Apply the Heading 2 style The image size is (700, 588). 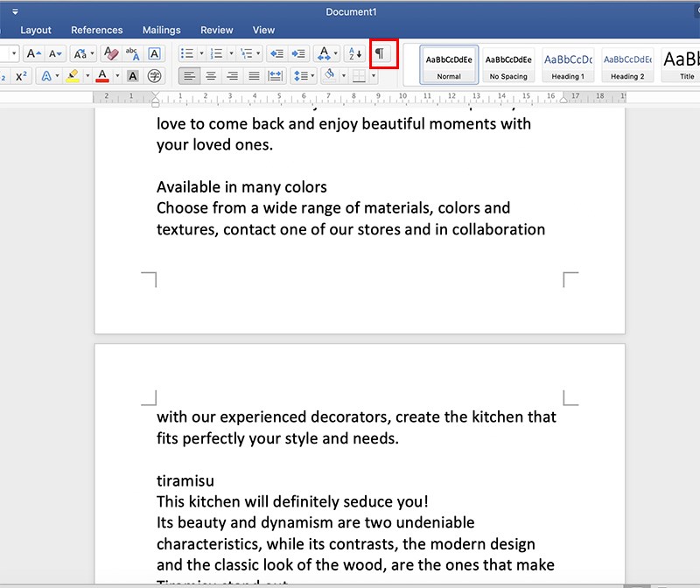(627, 65)
